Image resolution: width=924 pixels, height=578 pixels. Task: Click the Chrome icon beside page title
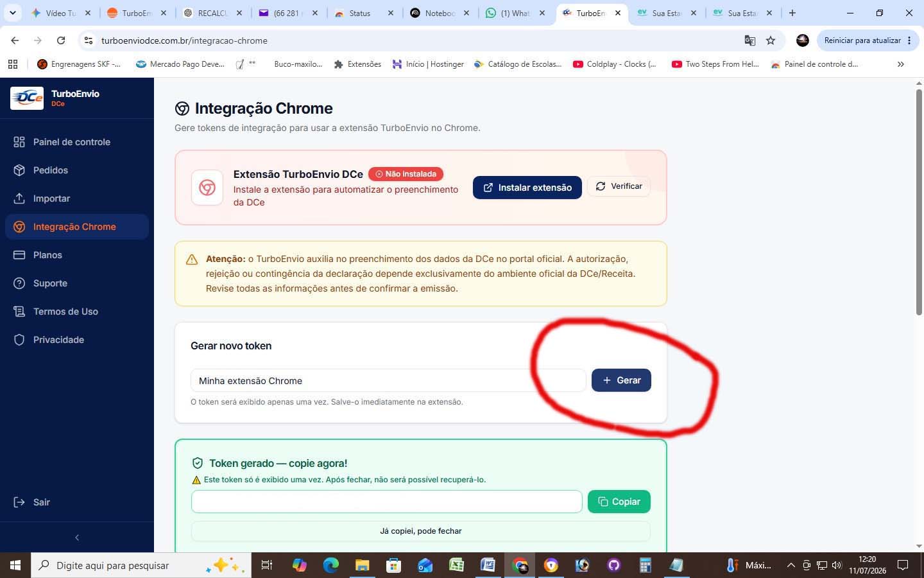[182, 109]
